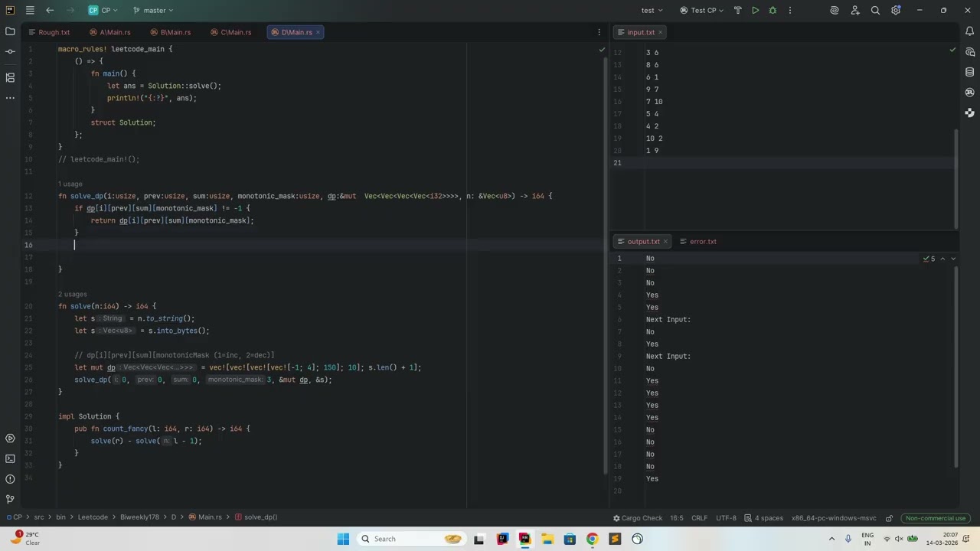
Task: Open the Commit tool window
Action: 10,52
